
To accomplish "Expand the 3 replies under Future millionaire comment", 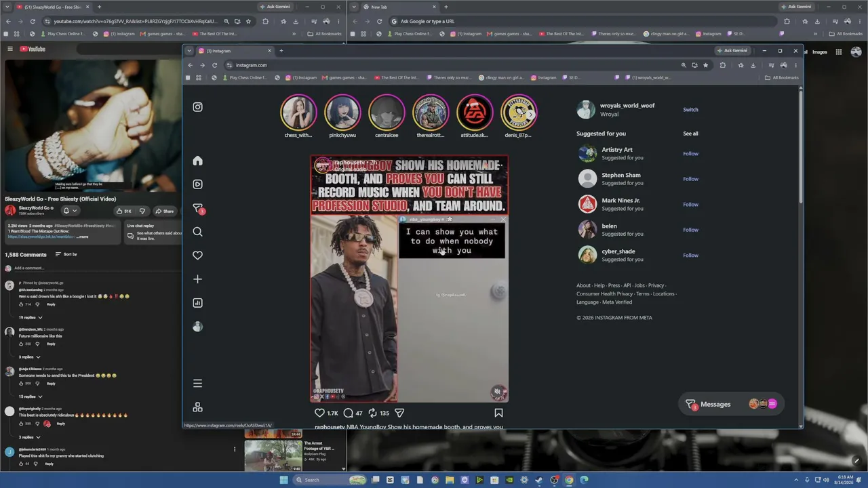I will [29, 357].
